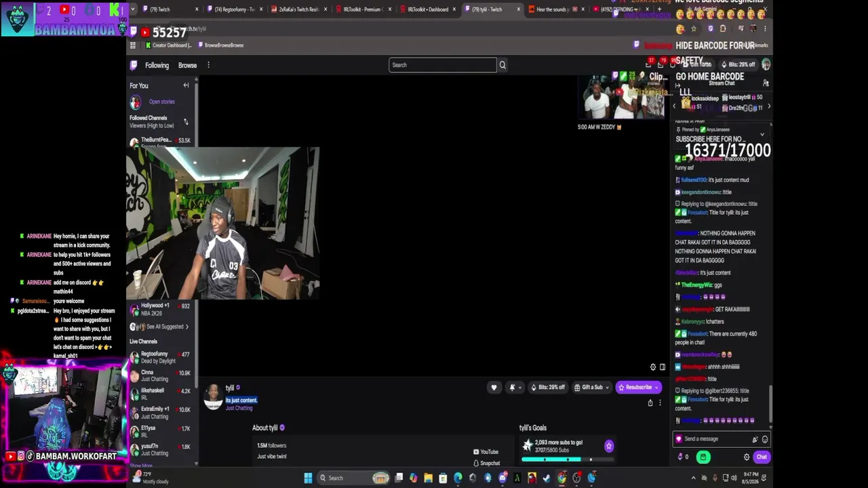Image resolution: width=868 pixels, height=488 pixels.
Task: Click the Windows taskbar Search box
Action: coord(353,478)
